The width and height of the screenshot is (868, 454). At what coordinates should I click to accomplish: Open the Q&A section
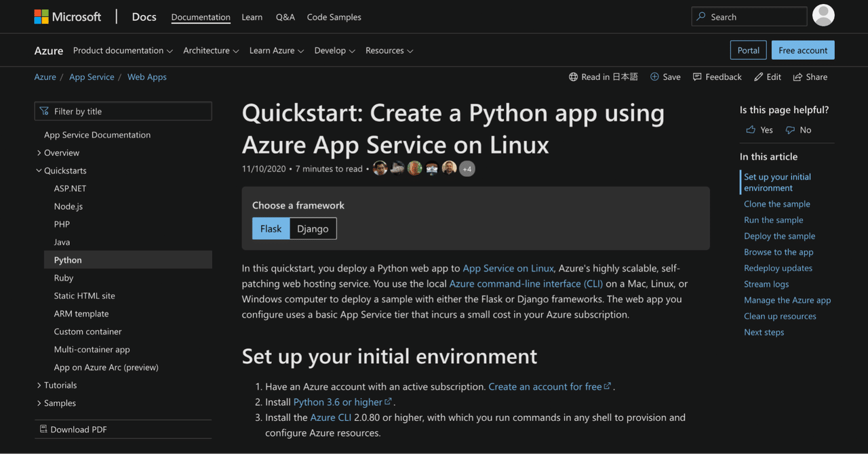pos(285,17)
